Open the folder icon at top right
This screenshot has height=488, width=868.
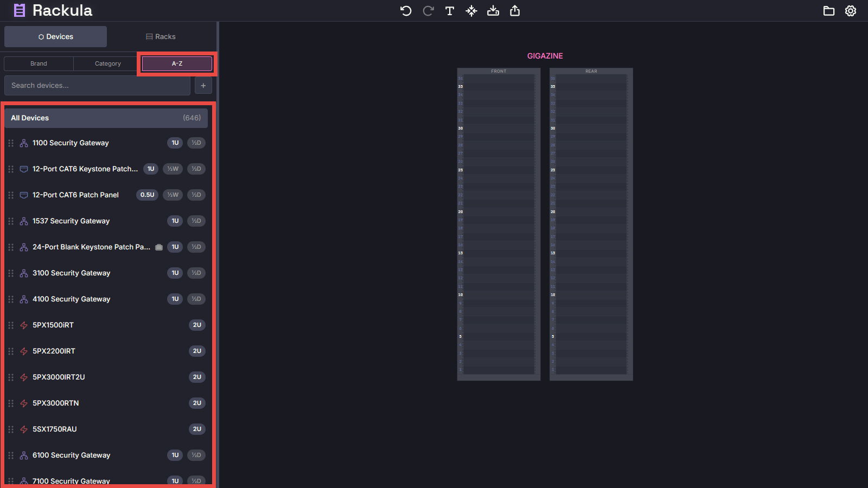[829, 11]
